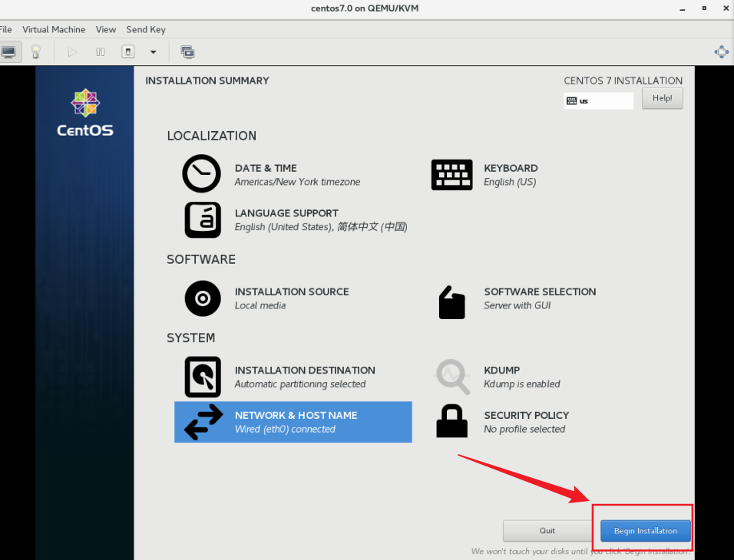
Task: Click the LANGUAGE SUPPORT label
Action: click(x=286, y=212)
